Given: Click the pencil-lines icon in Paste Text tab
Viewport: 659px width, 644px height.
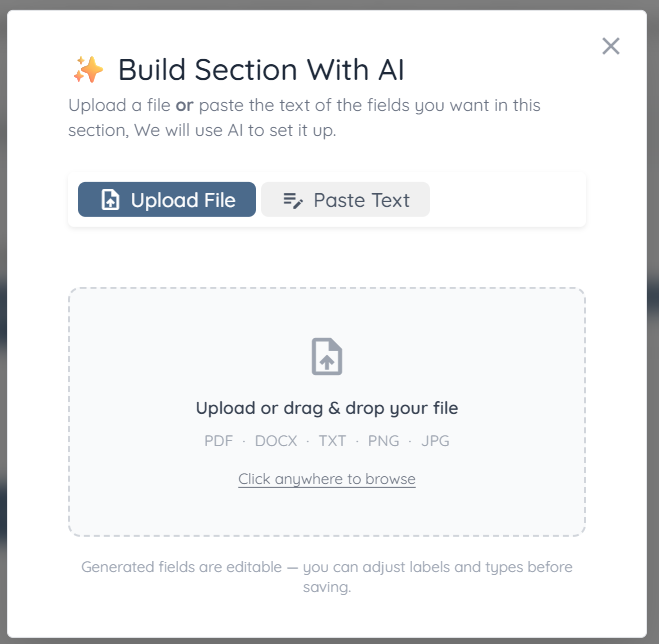Looking at the screenshot, I should click(293, 200).
